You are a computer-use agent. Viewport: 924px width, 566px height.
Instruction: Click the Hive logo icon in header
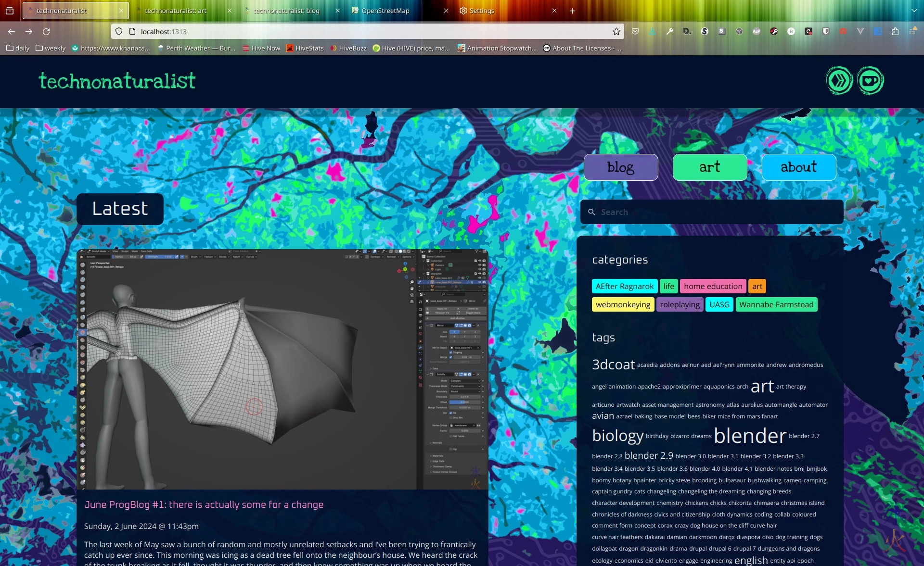pos(839,80)
